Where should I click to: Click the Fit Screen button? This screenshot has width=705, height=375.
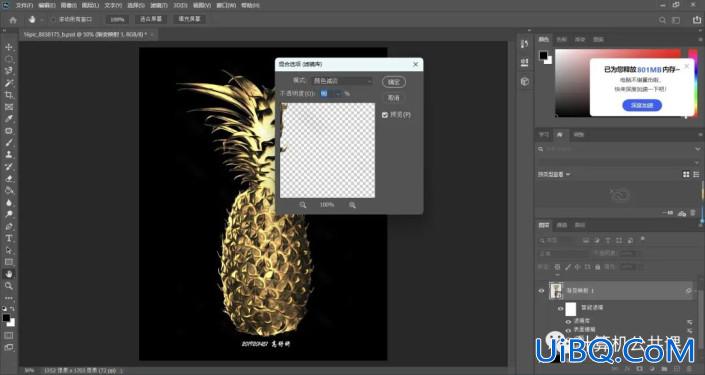[151, 19]
